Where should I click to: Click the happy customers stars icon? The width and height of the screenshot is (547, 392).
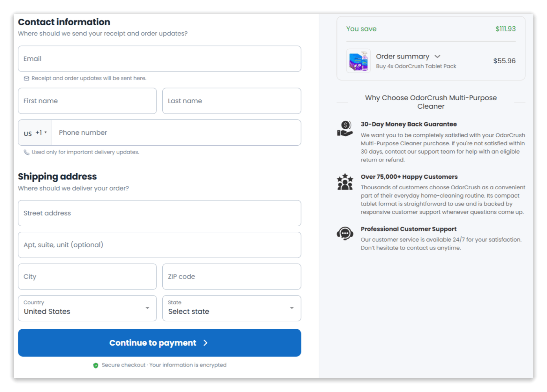[345, 181]
